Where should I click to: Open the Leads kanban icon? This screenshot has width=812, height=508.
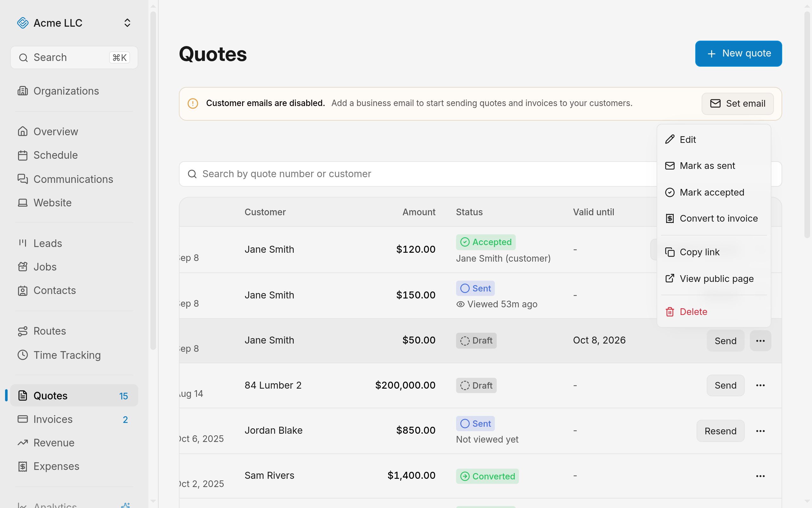(23, 243)
